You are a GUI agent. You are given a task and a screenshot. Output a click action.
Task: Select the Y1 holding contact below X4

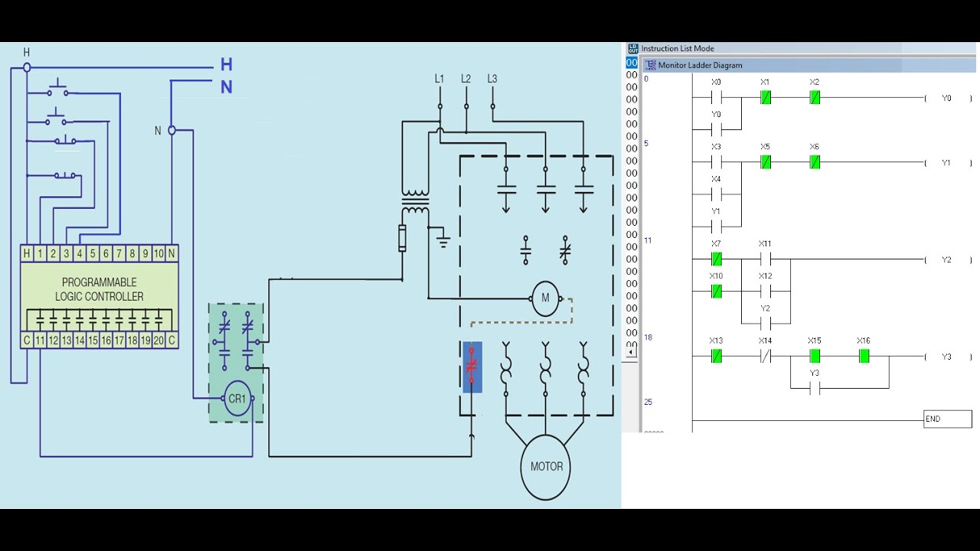(716, 227)
